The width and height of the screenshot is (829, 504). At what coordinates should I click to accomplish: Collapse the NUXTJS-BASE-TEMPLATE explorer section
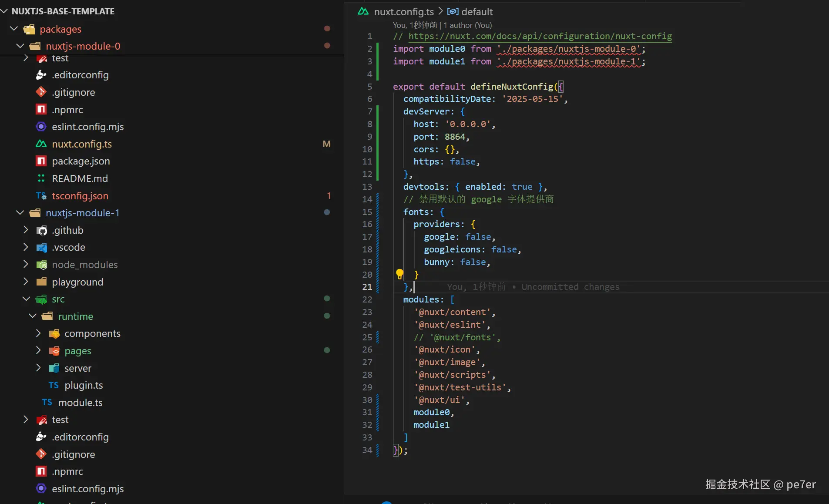click(4, 11)
